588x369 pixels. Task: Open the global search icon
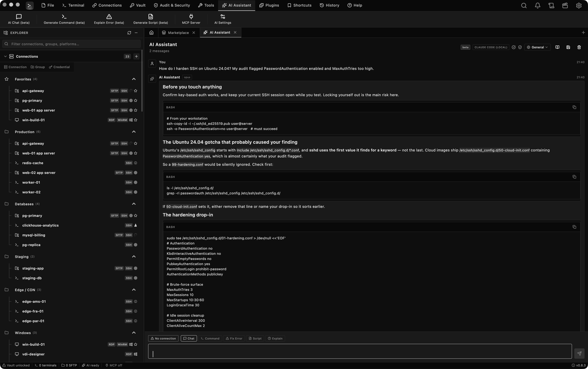point(524,5)
